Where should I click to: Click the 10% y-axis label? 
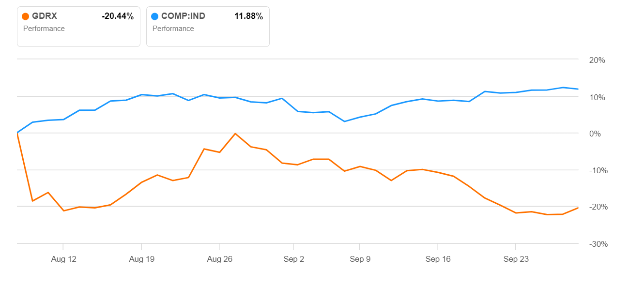[x=597, y=97]
